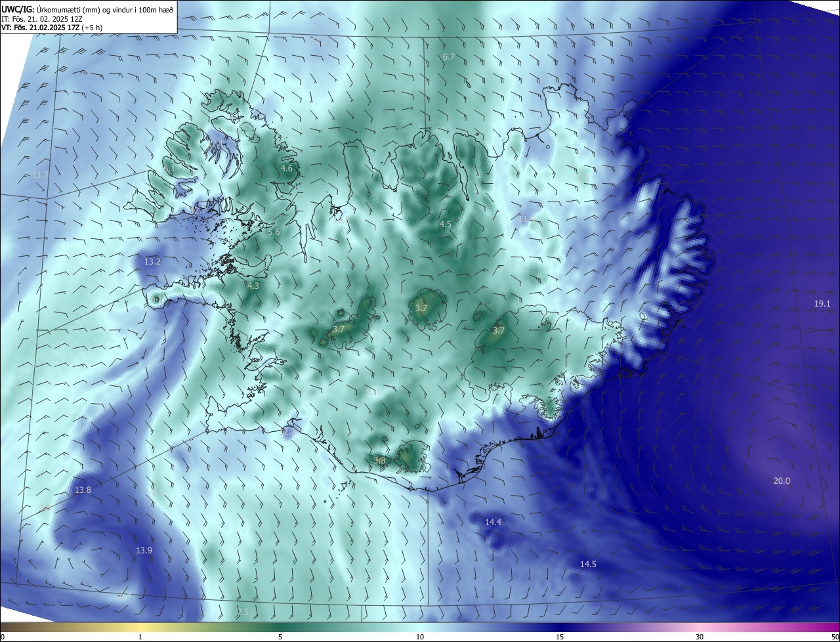Image resolution: width=840 pixels, height=642 pixels.
Task: Click the 3.3 value label
Action: click(x=379, y=460)
